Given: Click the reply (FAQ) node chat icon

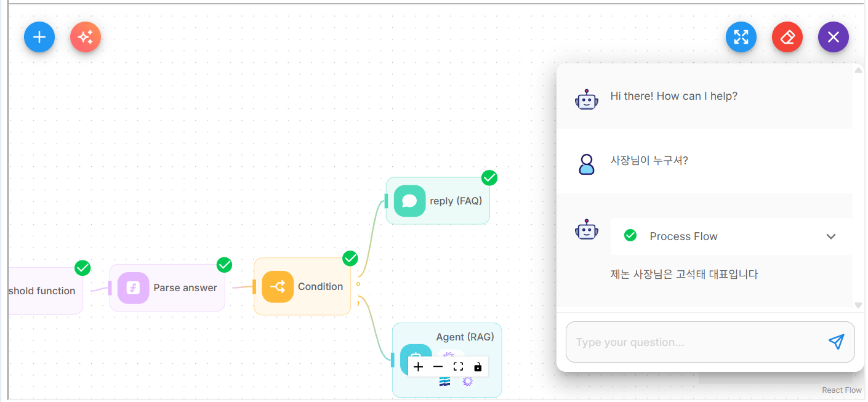Looking at the screenshot, I should (409, 201).
